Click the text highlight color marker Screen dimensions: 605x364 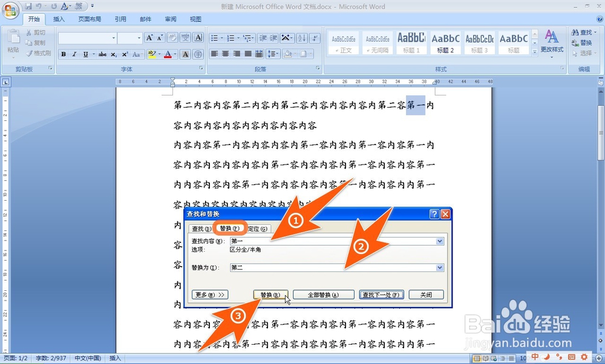pyautogui.click(x=151, y=54)
